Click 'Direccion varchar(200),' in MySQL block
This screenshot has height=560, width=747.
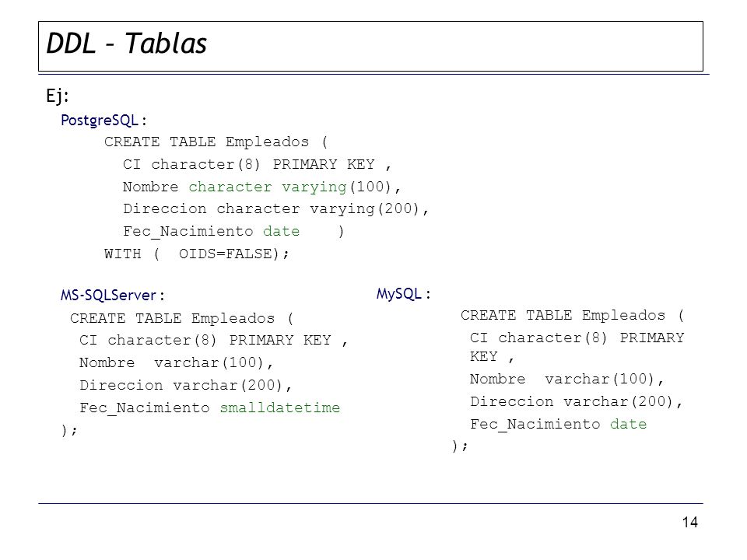tap(577, 401)
